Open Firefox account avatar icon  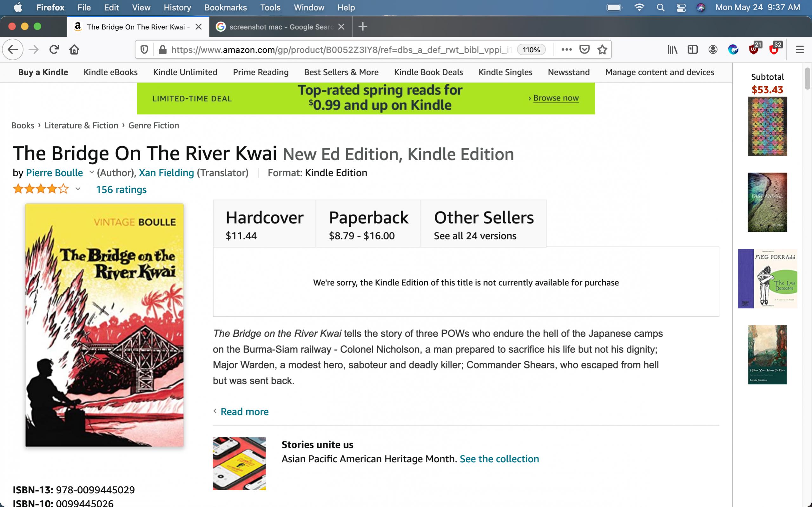coord(713,50)
